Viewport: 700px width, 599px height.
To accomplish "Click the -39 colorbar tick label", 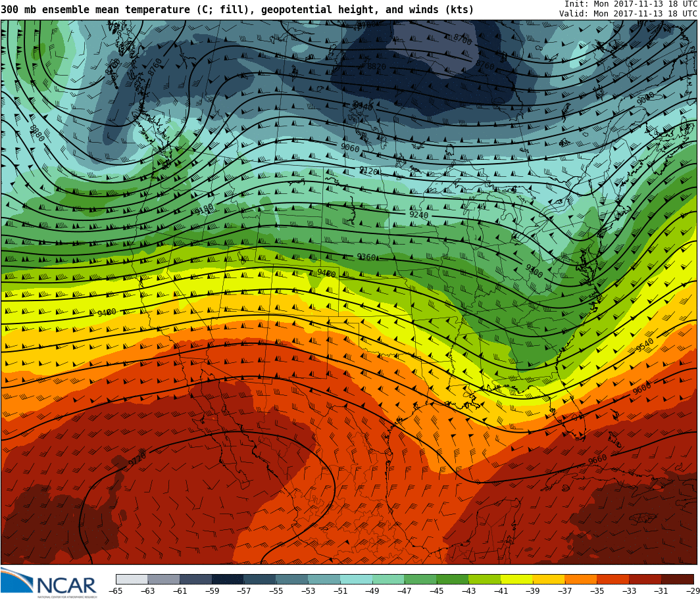I will [533, 591].
